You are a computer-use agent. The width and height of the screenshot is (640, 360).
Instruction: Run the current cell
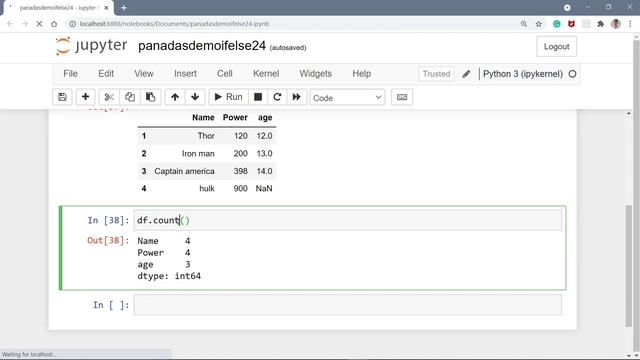228,97
